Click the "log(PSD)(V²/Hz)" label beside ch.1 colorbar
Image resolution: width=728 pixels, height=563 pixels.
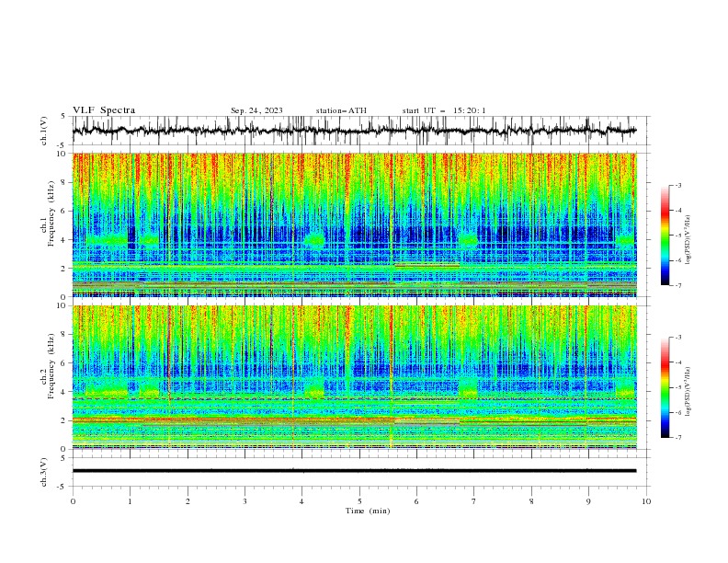688,240
